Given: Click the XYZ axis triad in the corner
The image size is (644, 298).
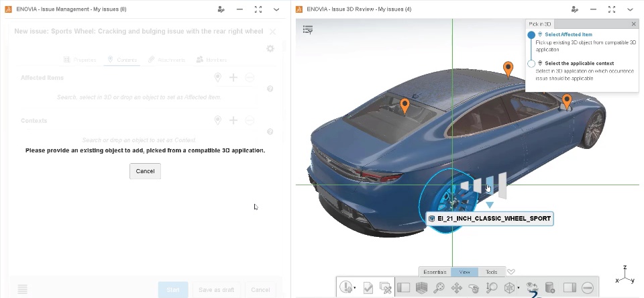Looking at the screenshot, I should [x=626, y=275].
